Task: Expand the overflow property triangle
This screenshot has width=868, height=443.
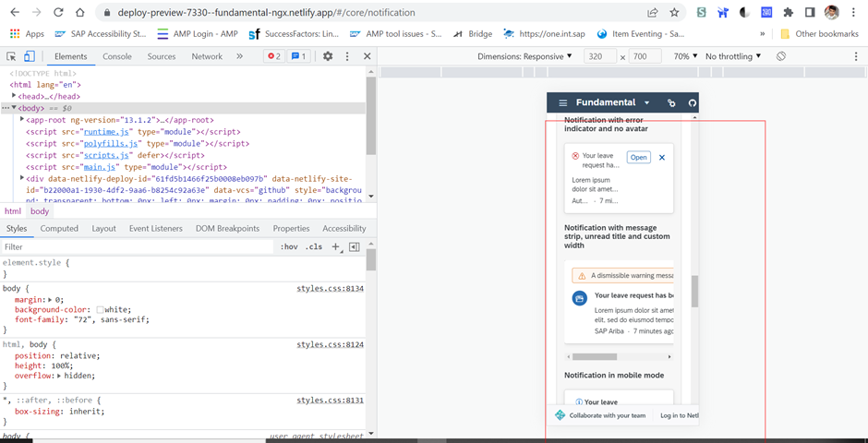Action: pos(59,376)
